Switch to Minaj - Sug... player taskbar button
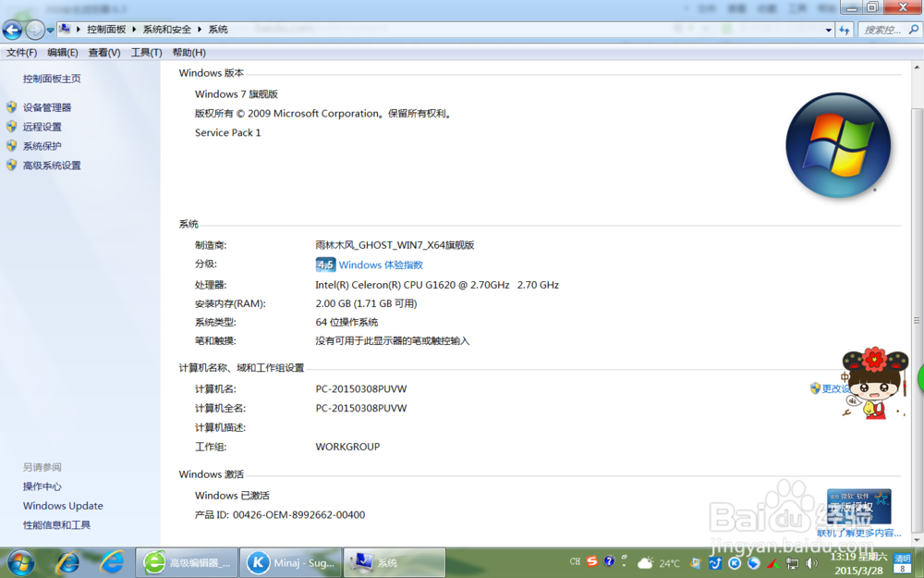924x578 pixels. click(291, 562)
